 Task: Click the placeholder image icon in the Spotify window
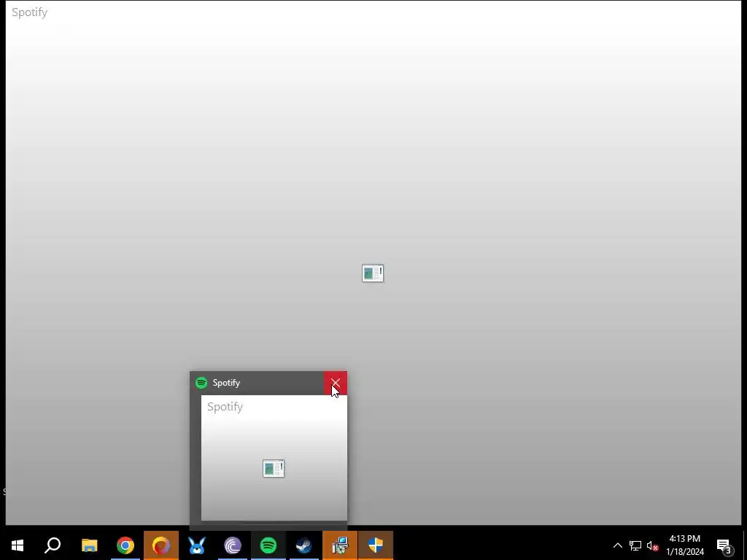coord(373,273)
